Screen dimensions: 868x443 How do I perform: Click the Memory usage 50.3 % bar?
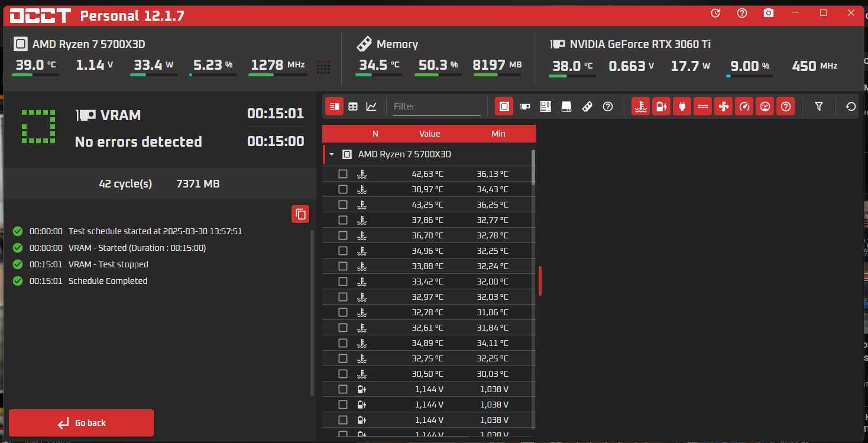pos(438,75)
